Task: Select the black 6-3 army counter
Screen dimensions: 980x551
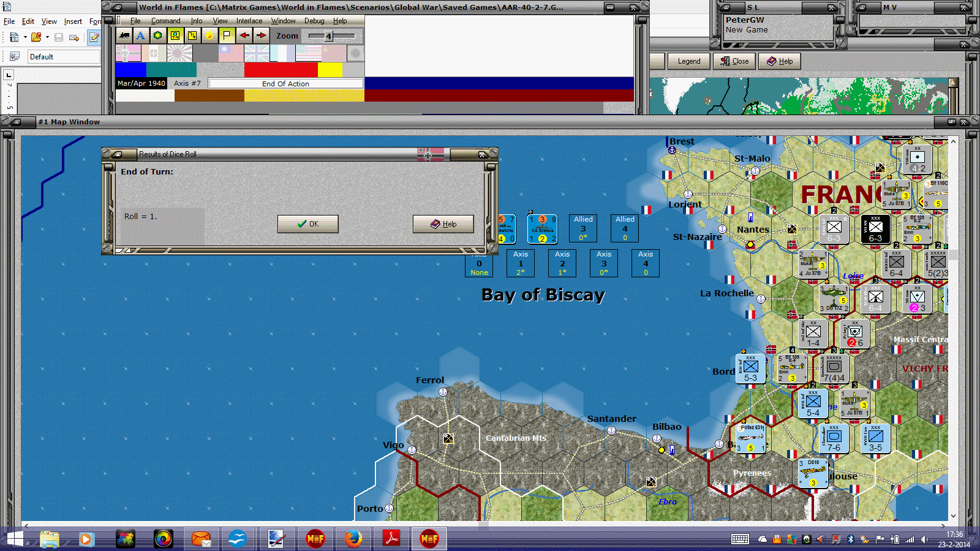Action: pos(875,229)
